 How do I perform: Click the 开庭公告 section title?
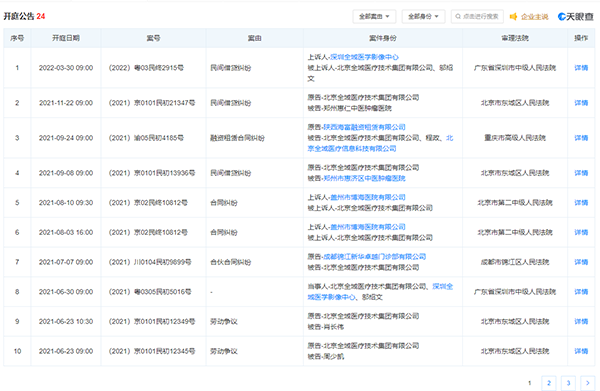coord(19,16)
